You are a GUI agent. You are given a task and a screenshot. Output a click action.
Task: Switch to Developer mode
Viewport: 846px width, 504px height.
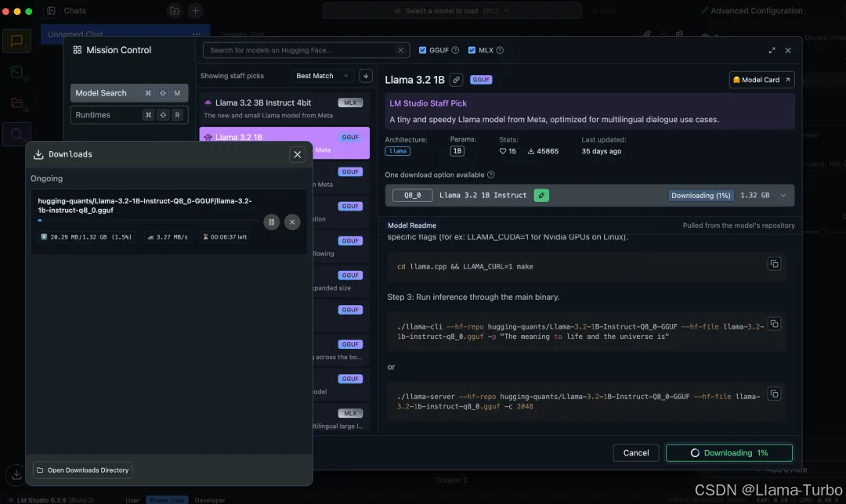(210, 499)
